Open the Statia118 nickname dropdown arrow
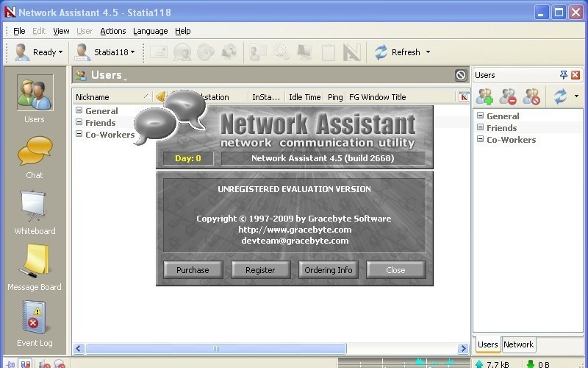 click(x=133, y=52)
